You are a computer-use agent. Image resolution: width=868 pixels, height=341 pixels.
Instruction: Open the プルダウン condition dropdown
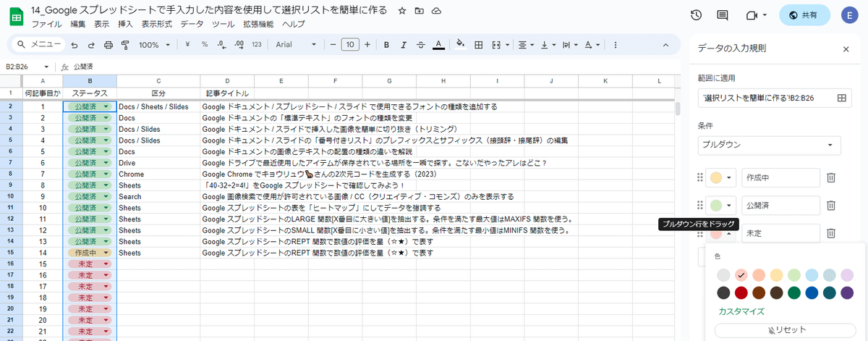click(x=769, y=144)
